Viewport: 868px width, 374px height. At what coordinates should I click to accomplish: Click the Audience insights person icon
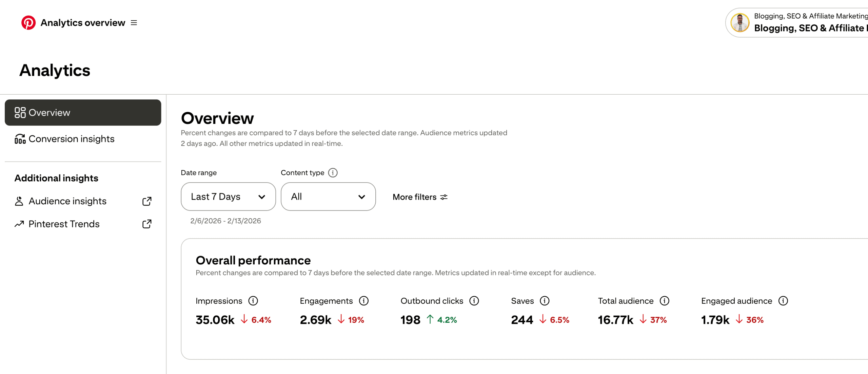tap(19, 201)
